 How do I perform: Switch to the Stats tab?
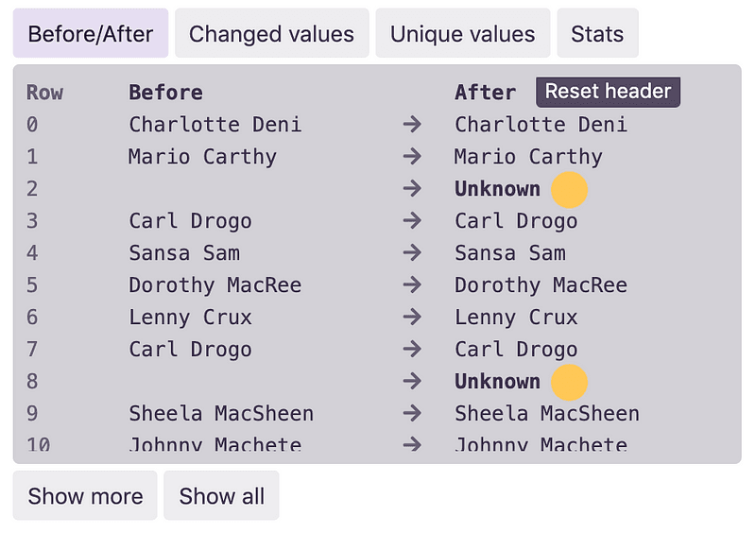click(598, 33)
